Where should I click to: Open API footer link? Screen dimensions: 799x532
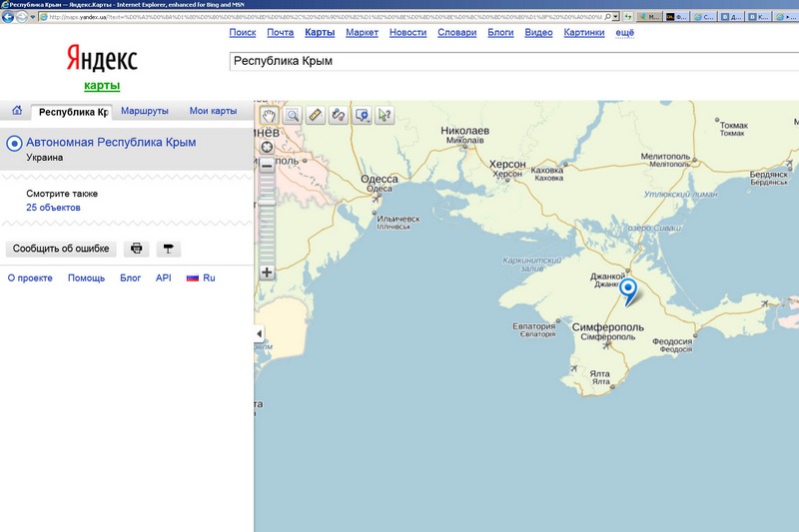tap(164, 277)
